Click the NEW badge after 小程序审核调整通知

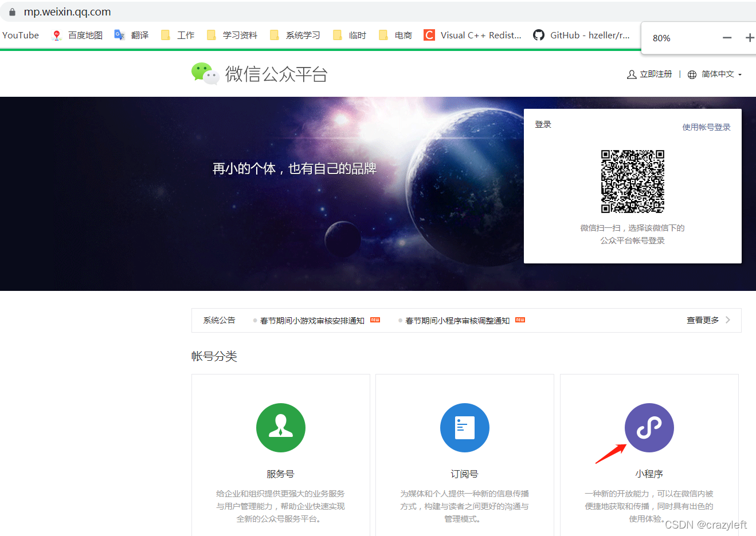click(520, 320)
